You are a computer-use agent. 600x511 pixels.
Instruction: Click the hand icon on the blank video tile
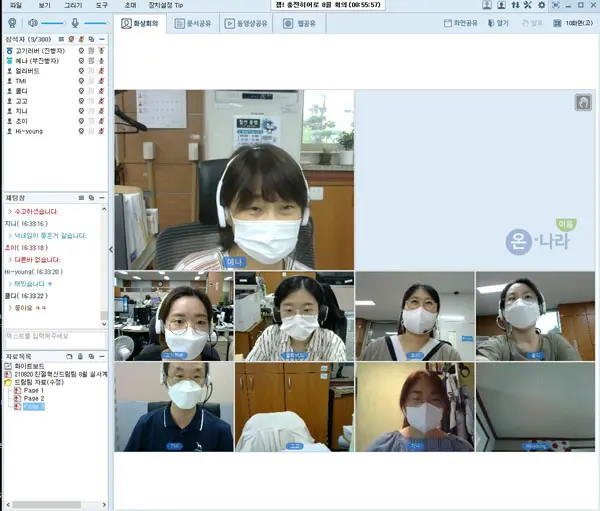tap(583, 103)
